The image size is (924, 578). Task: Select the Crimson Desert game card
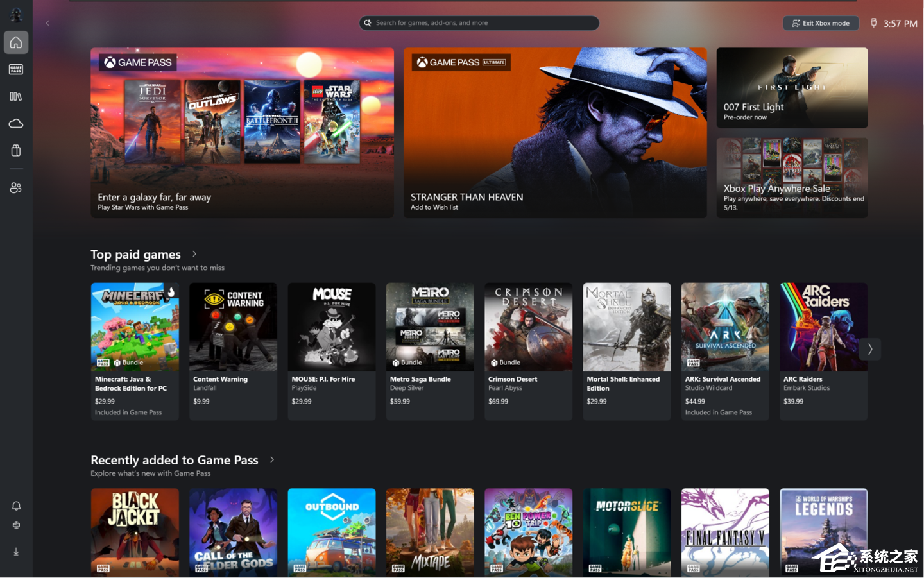pos(528,352)
